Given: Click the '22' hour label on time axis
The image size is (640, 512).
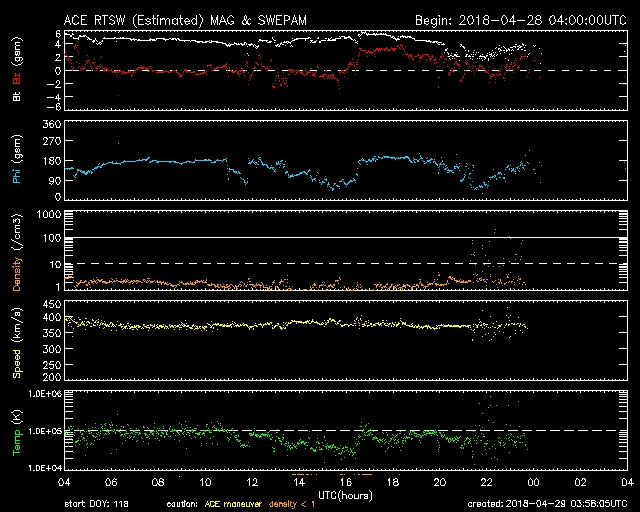Looking at the screenshot, I should click(487, 482).
